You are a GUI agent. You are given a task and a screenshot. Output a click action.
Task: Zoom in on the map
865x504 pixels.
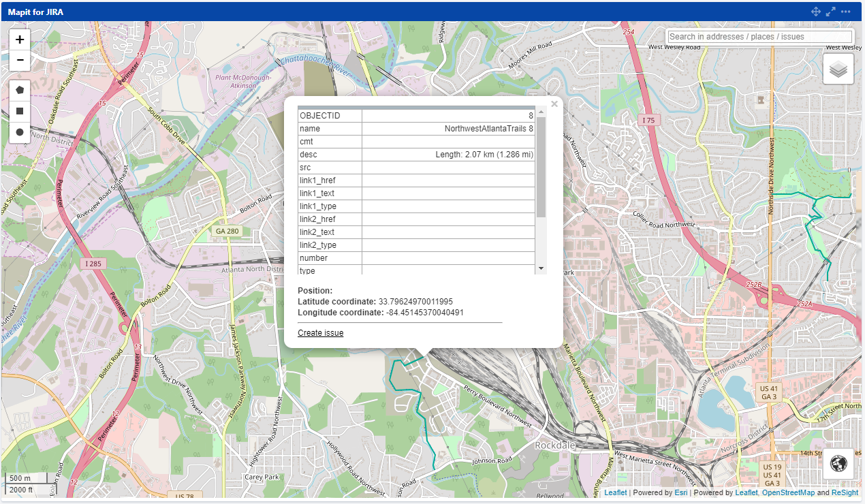[x=19, y=39]
